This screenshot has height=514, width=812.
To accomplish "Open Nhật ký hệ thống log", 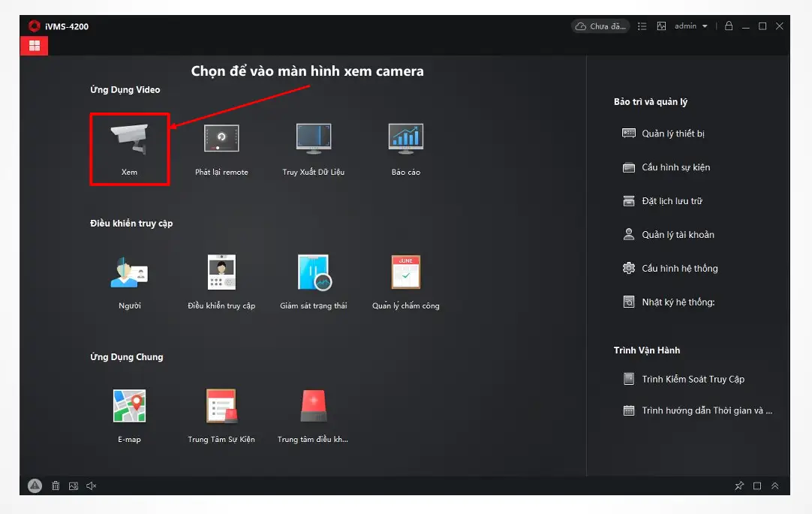I will point(678,302).
